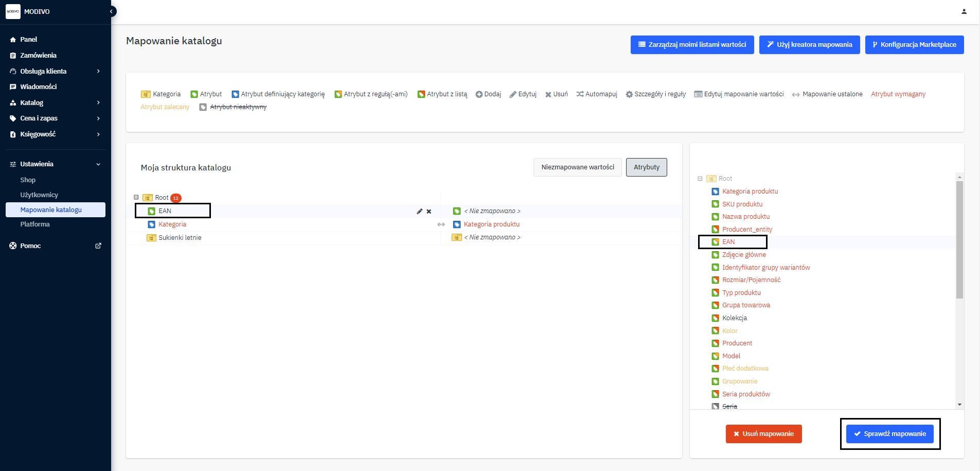Collapse the Root node in marketplace tree
This screenshot has height=471, width=980.
click(x=700, y=179)
